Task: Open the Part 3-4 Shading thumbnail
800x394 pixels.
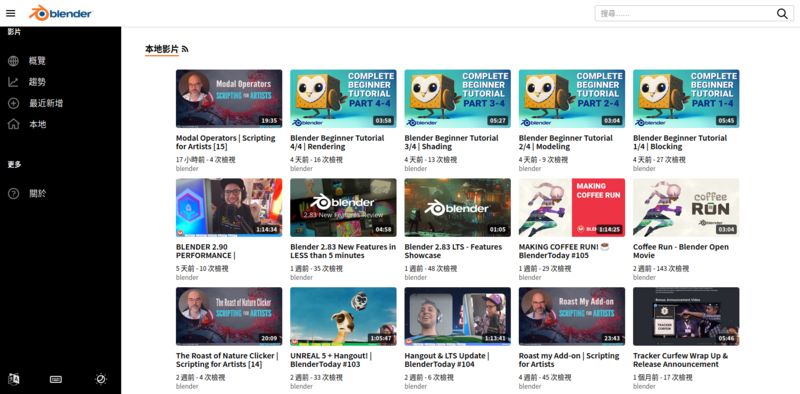Action: [x=458, y=98]
